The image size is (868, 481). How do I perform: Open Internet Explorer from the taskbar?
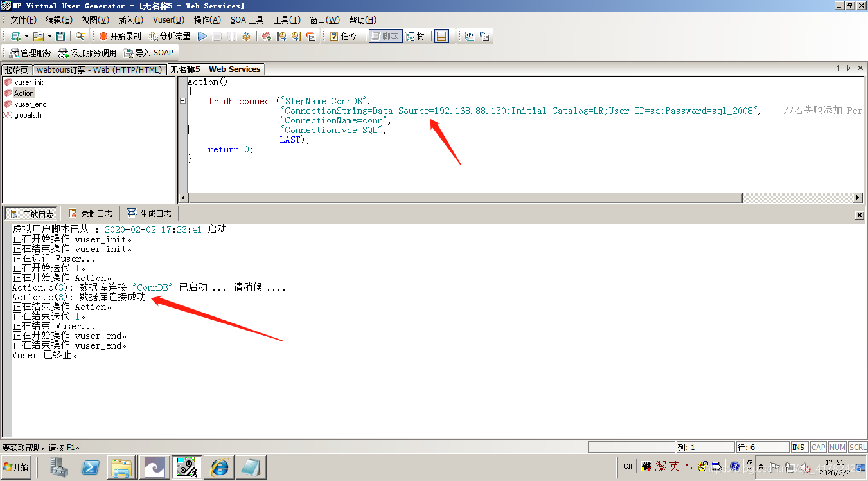[218, 467]
